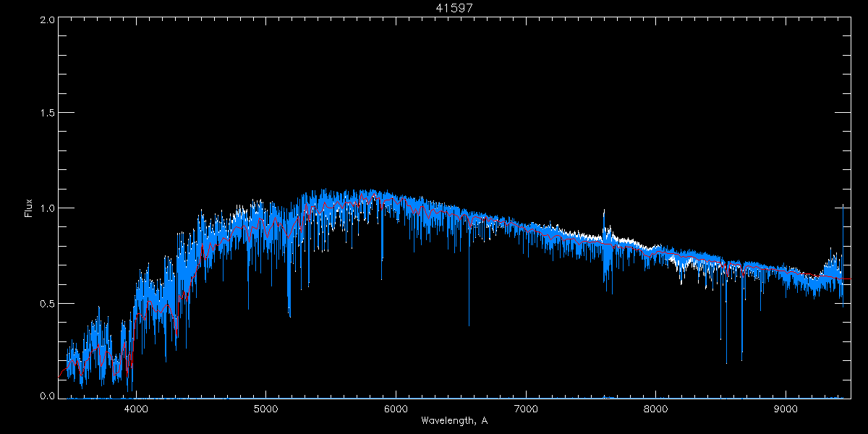Select the 1.5 flux tick label
This screenshot has width=868, height=434.
click(x=48, y=114)
